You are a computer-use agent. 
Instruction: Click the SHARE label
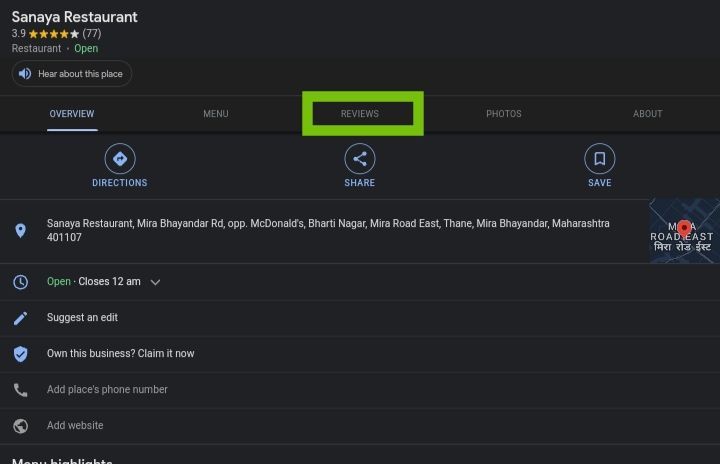click(x=360, y=183)
